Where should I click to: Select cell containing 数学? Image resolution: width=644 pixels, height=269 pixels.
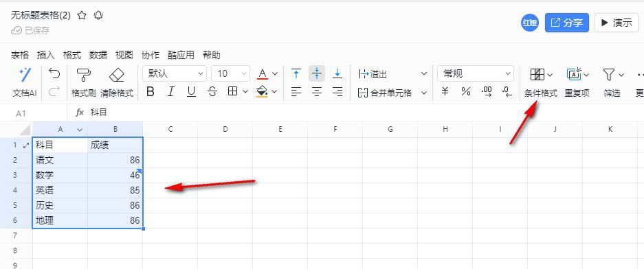[x=60, y=175]
